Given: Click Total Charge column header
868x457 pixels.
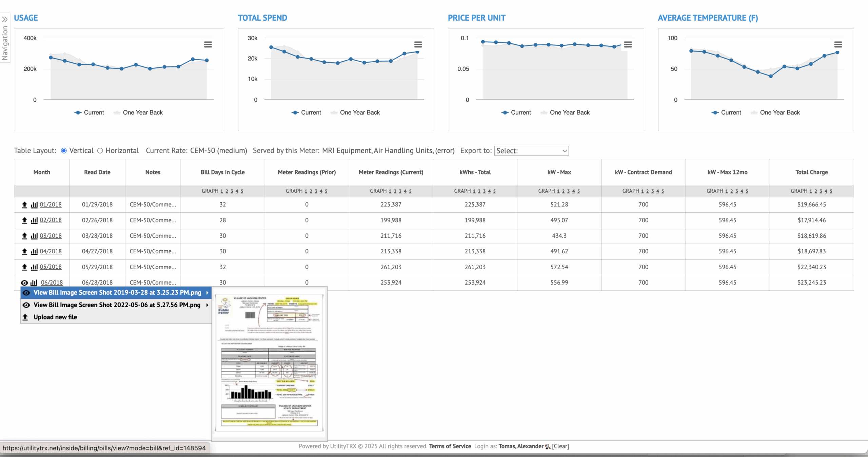Looking at the screenshot, I should coord(812,172).
